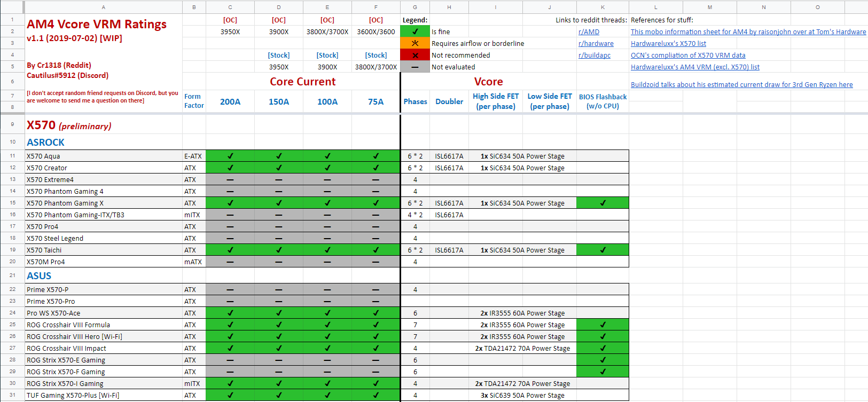Click the 'Core Current' header cell
Image resolution: width=868 pixels, height=402 pixels.
click(302, 82)
